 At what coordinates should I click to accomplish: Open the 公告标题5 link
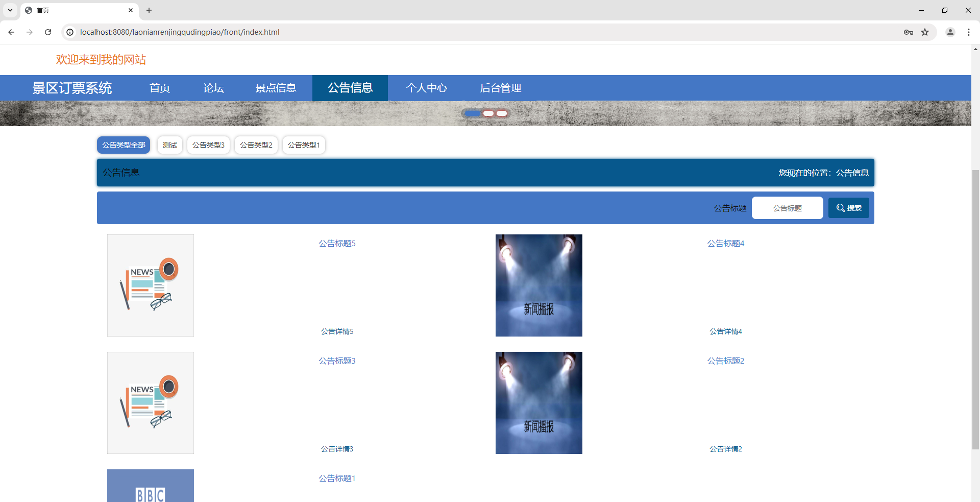(x=337, y=244)
